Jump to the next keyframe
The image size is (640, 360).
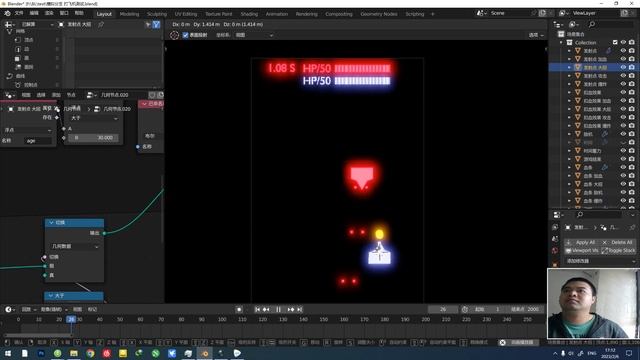[291, 309]
